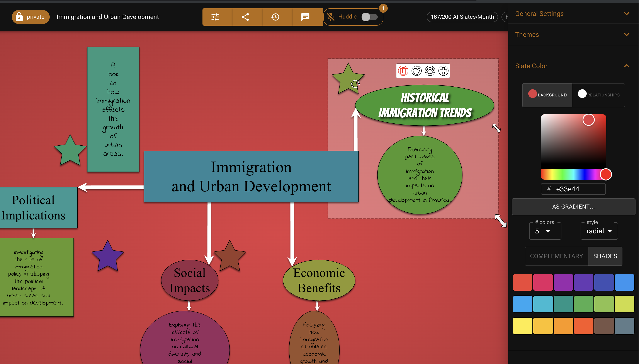This screenshot has height=364, width=639.
Task: Open the gear settings node icon
Action: (430, 71)
